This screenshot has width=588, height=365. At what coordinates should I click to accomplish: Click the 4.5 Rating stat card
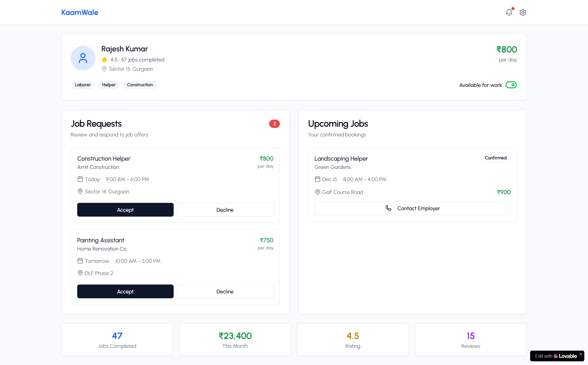coord(353,340)
